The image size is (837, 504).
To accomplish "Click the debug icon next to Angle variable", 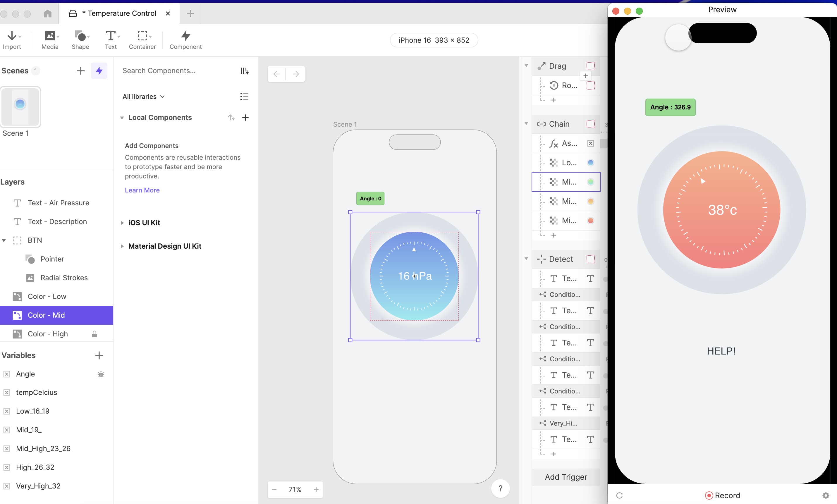I will [x=101, y=374].
